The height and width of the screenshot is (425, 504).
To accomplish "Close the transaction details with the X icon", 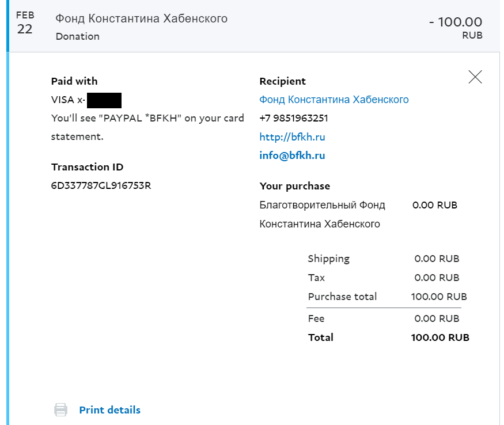I will point(475,77).
